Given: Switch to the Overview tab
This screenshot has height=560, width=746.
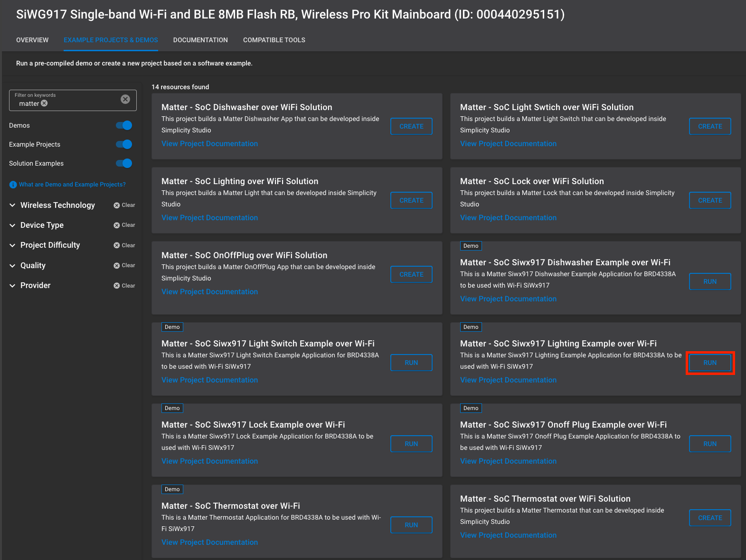Looking at the screenshot, I should point(32,40).
